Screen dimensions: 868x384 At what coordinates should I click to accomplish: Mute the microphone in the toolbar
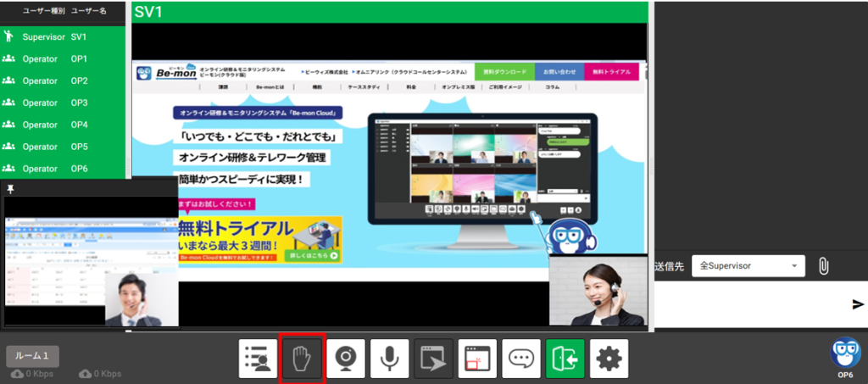point(390,359)
